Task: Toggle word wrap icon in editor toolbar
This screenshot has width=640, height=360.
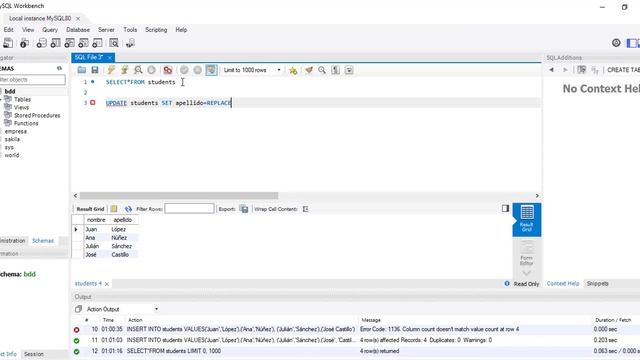Action: [349, 70]
